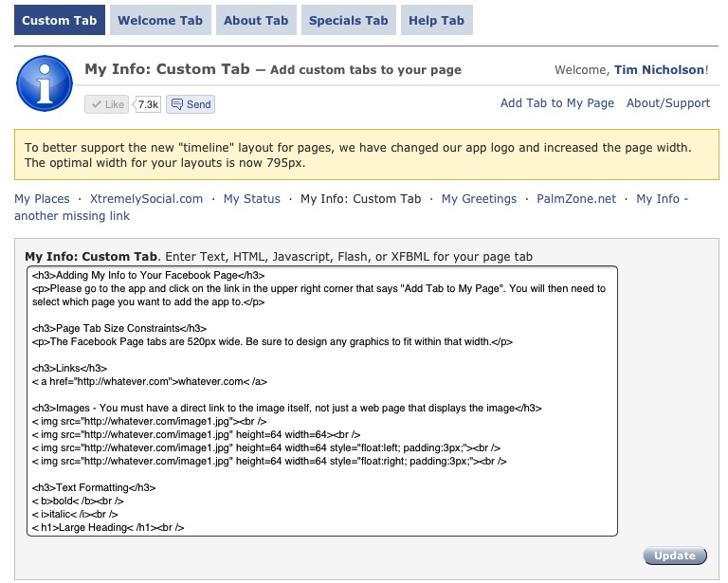Click the blue info app logo
This screenshot has height=583, width=728.
[45, 83]
